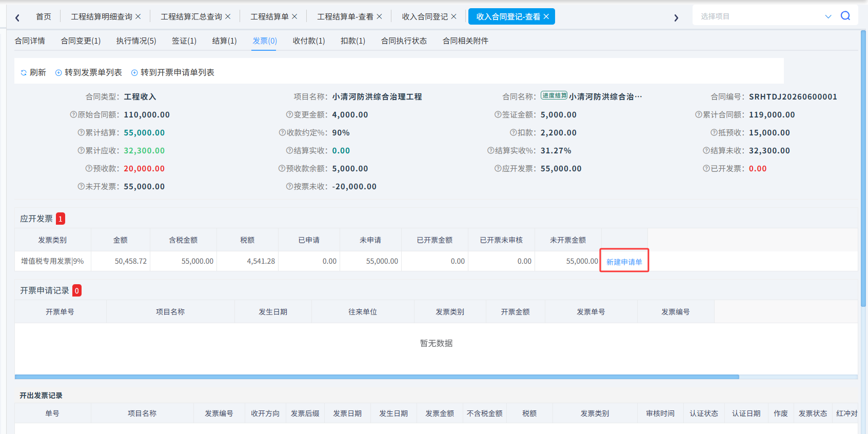Close the 收入合同登记 tab
Screen dimensions: 868x434
(453, 16)
